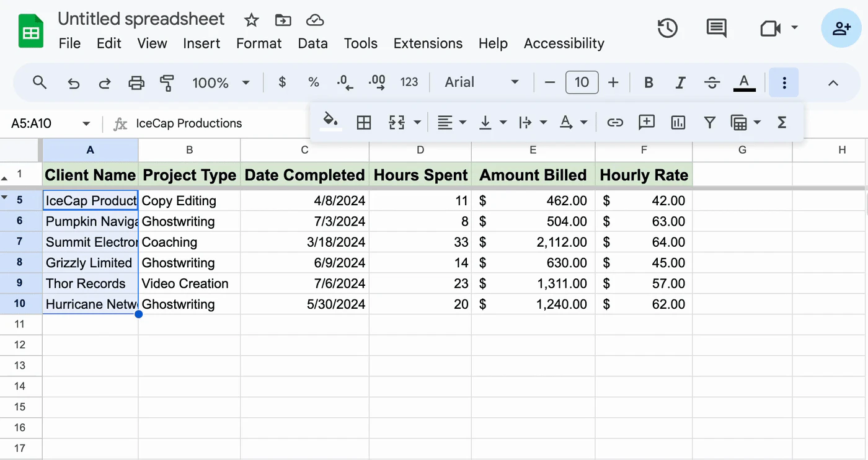Open the Format menu
The width and height of the screenshot is (868, 460).
point(259,43)
